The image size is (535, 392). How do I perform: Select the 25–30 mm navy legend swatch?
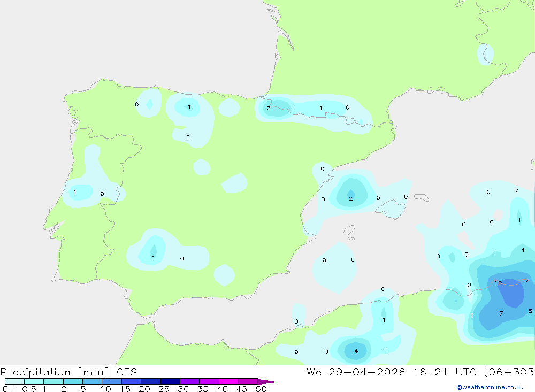(x=170, y=381)
